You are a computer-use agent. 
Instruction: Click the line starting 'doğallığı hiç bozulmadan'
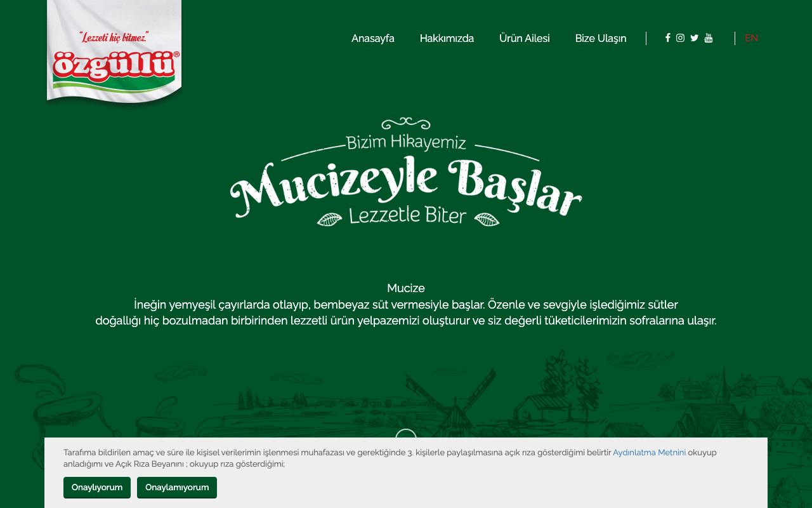point(406,321)
